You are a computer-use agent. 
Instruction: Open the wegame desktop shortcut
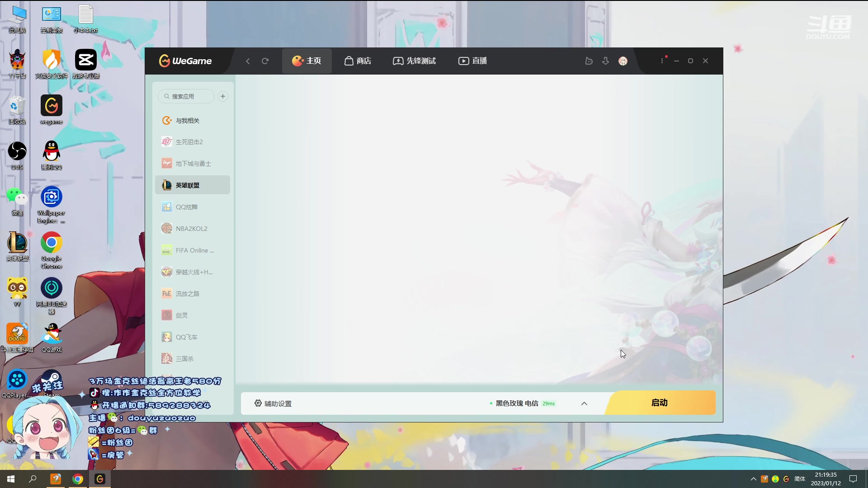(52, 110)
